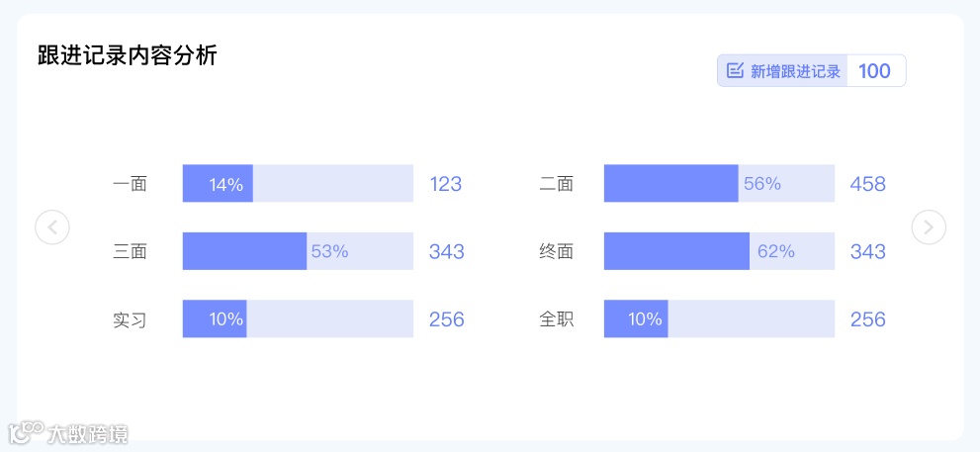This screenshot has height=452, width=980.
Task: Click the edit icon beside 新增跟进记录
Action: 735,70
